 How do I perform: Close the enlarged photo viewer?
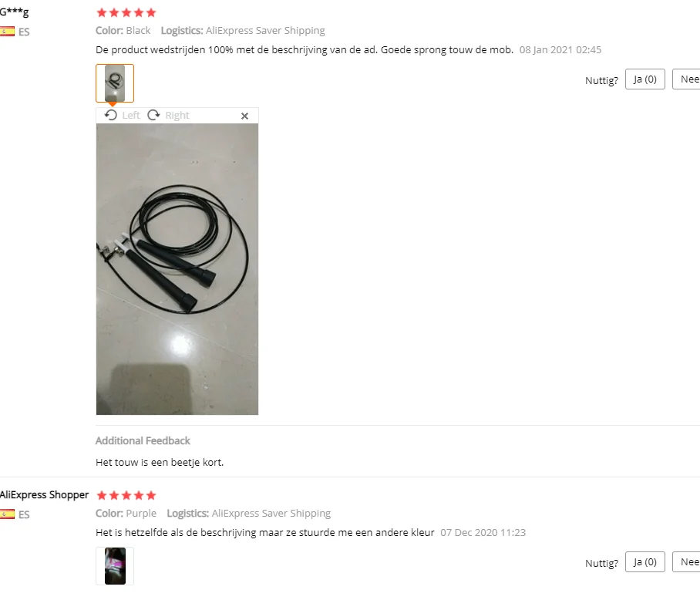point(244,116)
